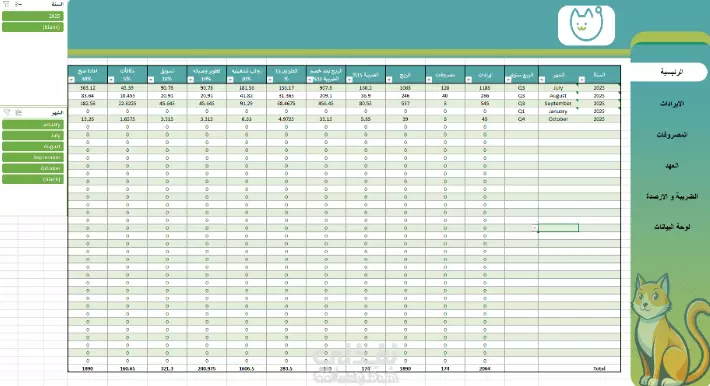Open the لوحة البيانات dashboard link
Image resolution: width=710 pixels, height=386 pixels.
click(672, 227)
